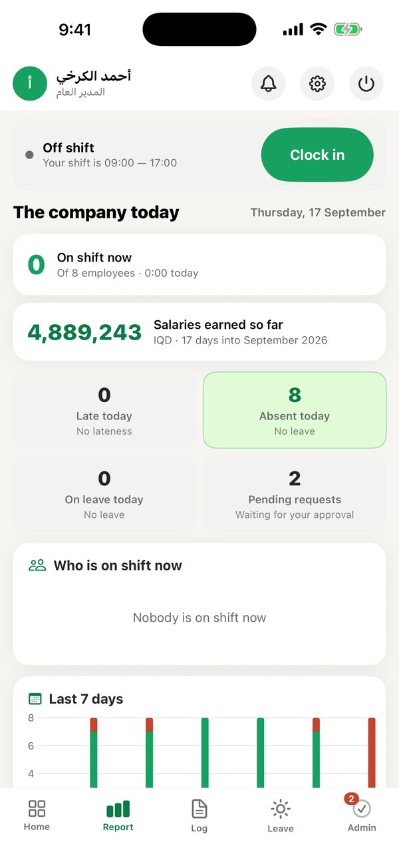This screenshot has height=868, width=399.
Task: Clock in to start shift
Action: [317, 155]
